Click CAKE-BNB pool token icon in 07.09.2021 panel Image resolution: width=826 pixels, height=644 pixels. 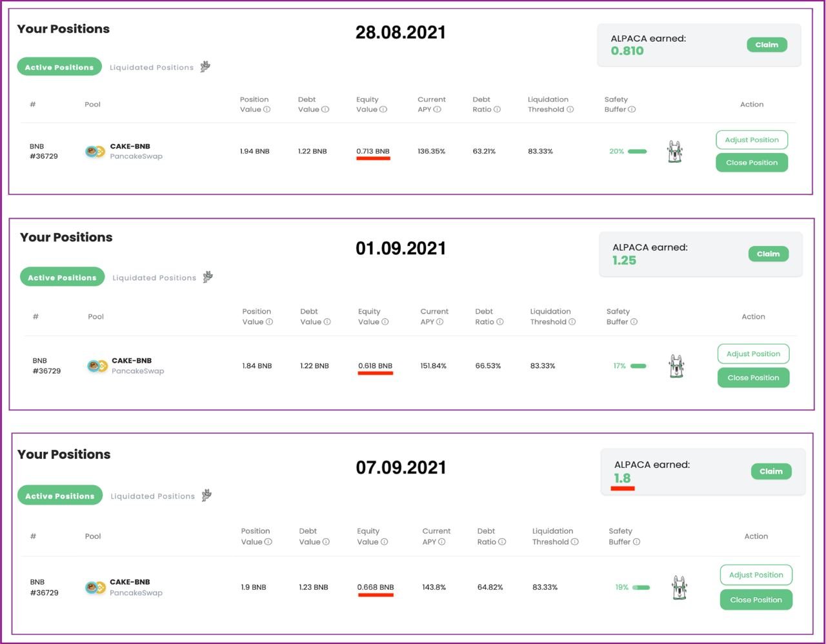click(x=96, y=587)
